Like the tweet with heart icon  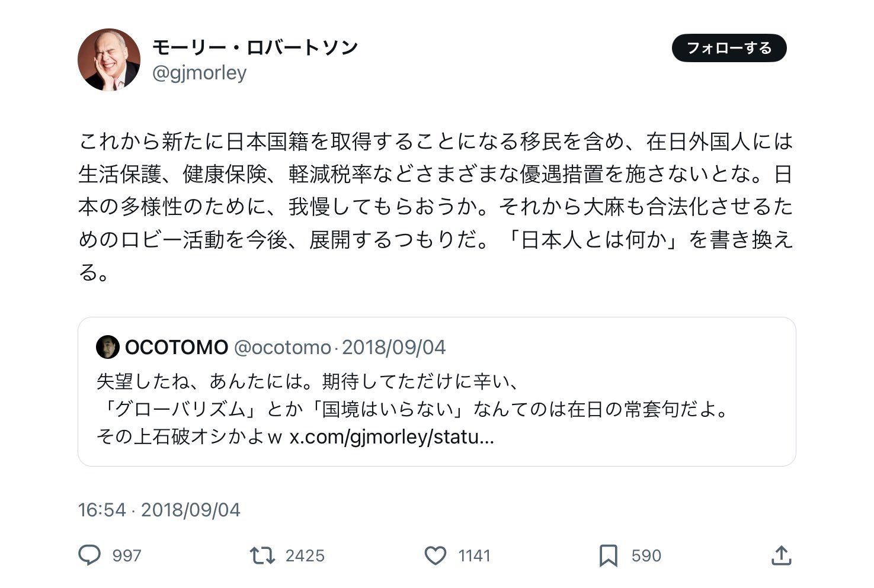click(x=436, y=555)
